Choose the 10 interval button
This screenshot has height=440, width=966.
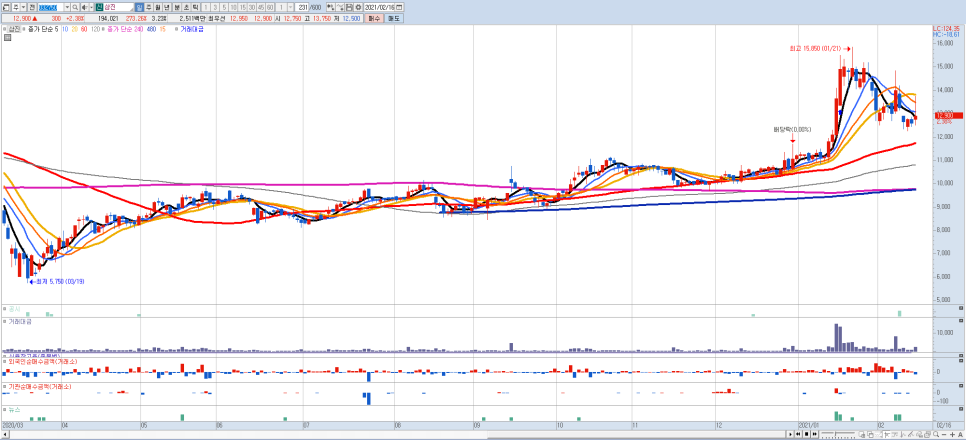[233, 7]
